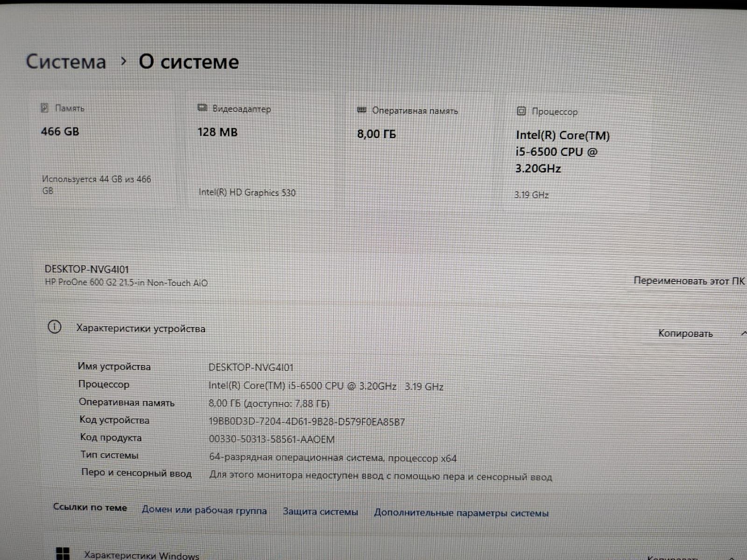Click the storage Память icon
The image size is (747, 560).
click(x=45, y=108)
